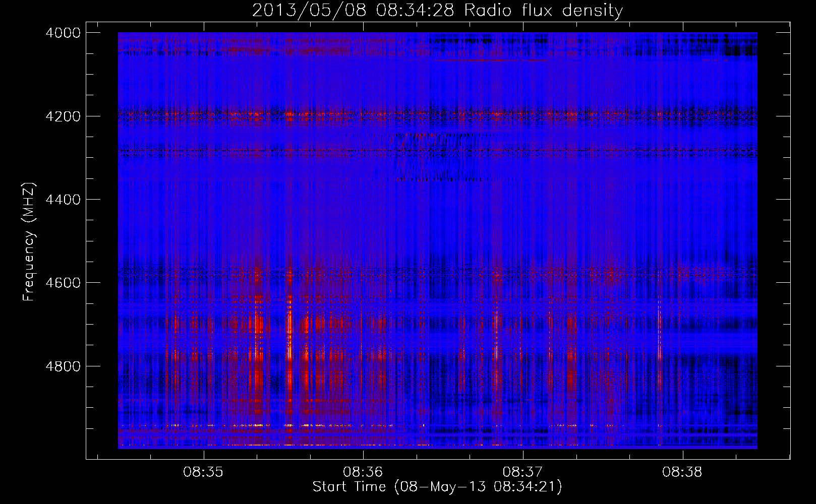The width and height of the screenshot is (816, 504).
Task: Click the 08:38 time tick label
Action: pos(682,472)
